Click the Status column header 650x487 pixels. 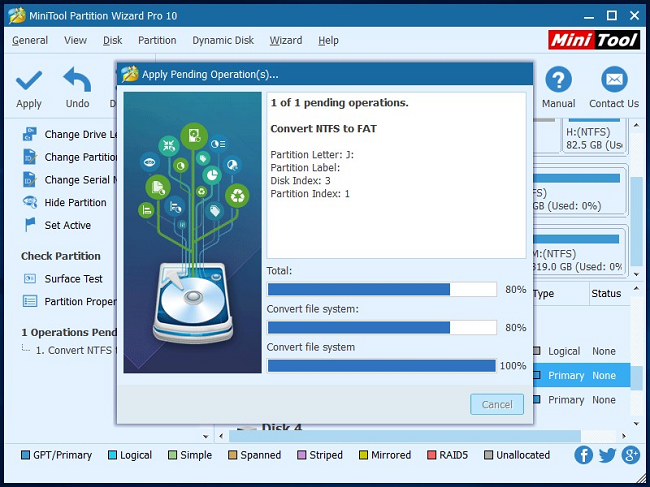click(x=606, y=294)
